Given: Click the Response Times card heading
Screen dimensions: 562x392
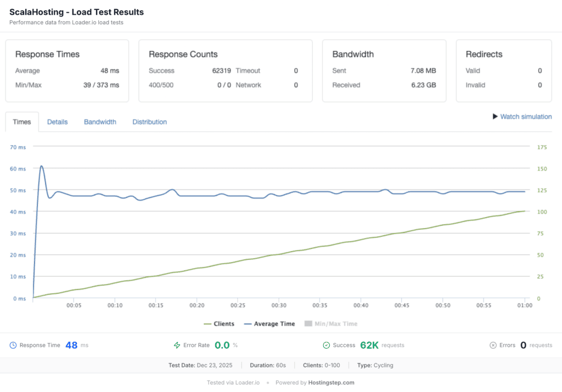Looking at the screenshot, I should [x=47, y=54].
